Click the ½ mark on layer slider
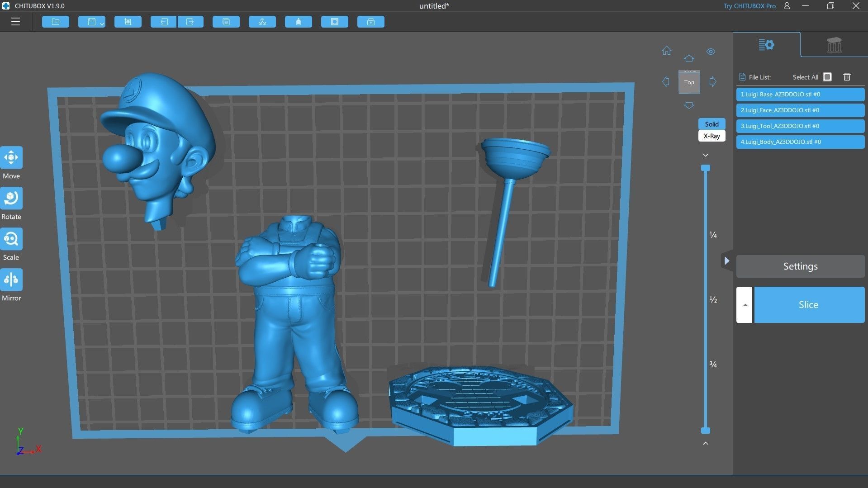The height and width of the screenshot is (488, 868). point(713,299)
